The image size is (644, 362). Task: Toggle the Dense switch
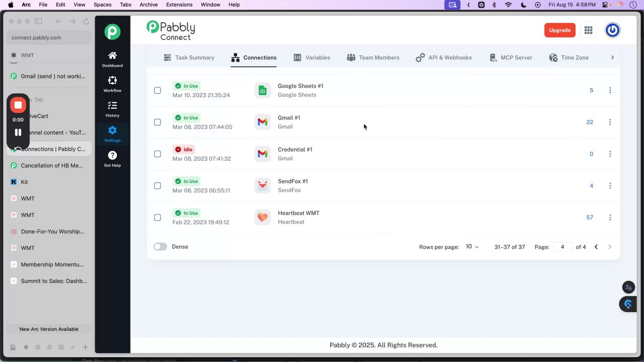(160, 247)
